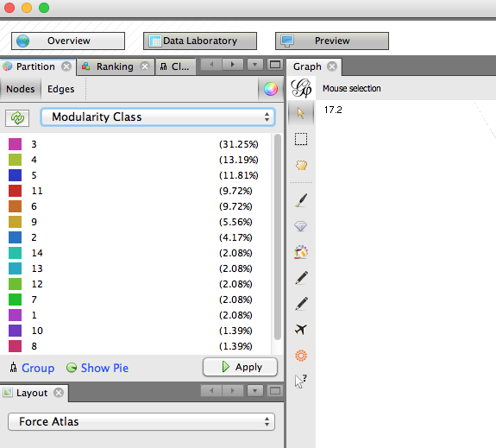Click the partition list vertical scrollbar
The height and width of the screenshot is (448, 496).
coord(278,237)
